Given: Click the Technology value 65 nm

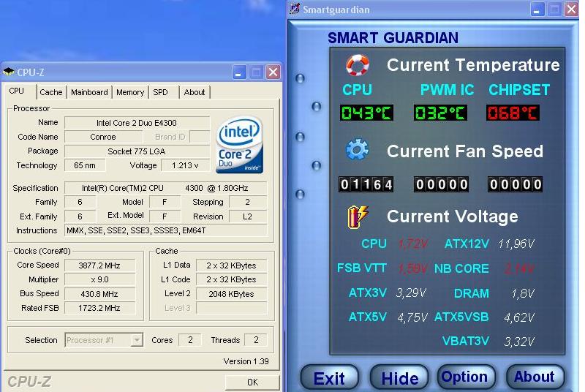Looking at the screenshot, I should [x=85, y=165].
